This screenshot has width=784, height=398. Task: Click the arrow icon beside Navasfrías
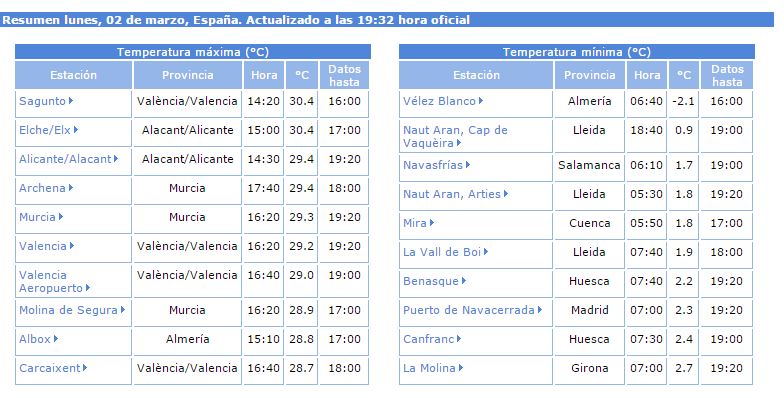[468, 164]
